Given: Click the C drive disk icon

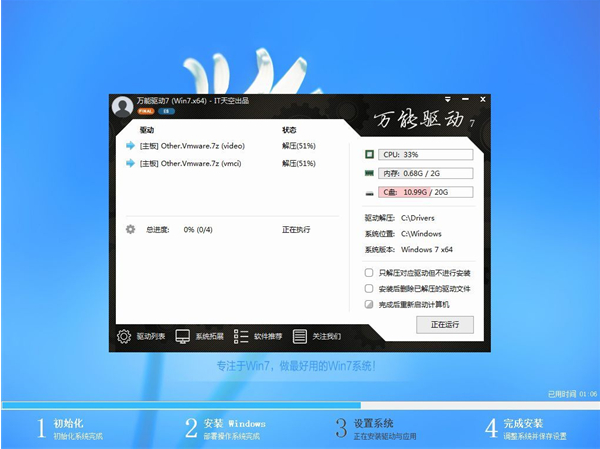Looking at the screenshot, I should tap(369, 193).
